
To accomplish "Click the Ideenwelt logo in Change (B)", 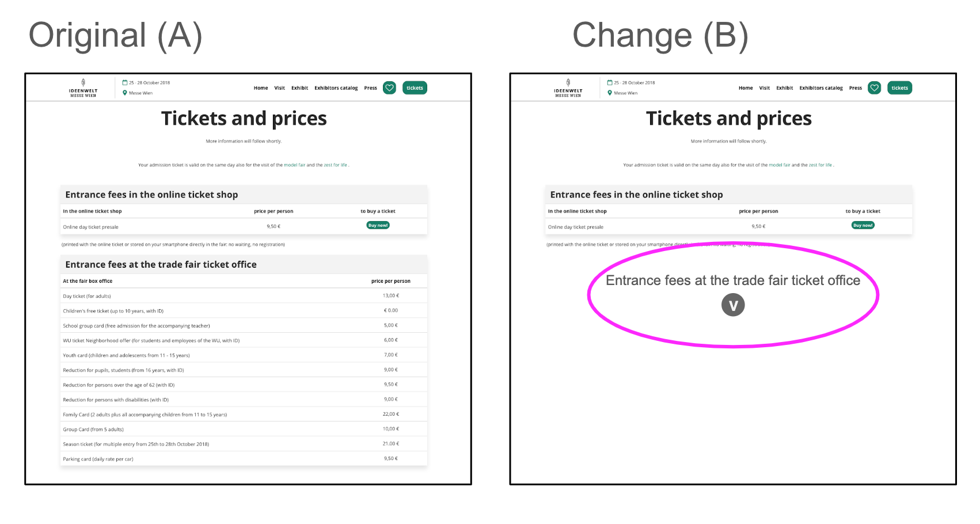I will point(568,88).
